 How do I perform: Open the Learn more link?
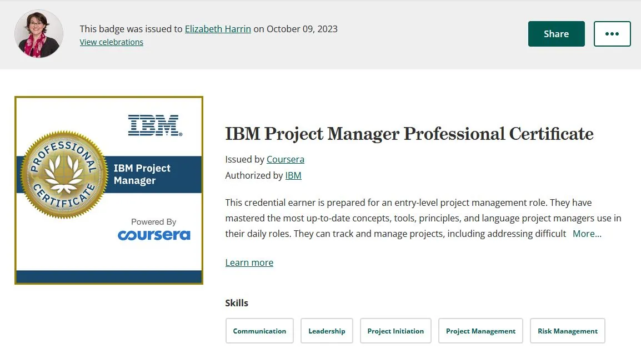(x=249, y=262)
